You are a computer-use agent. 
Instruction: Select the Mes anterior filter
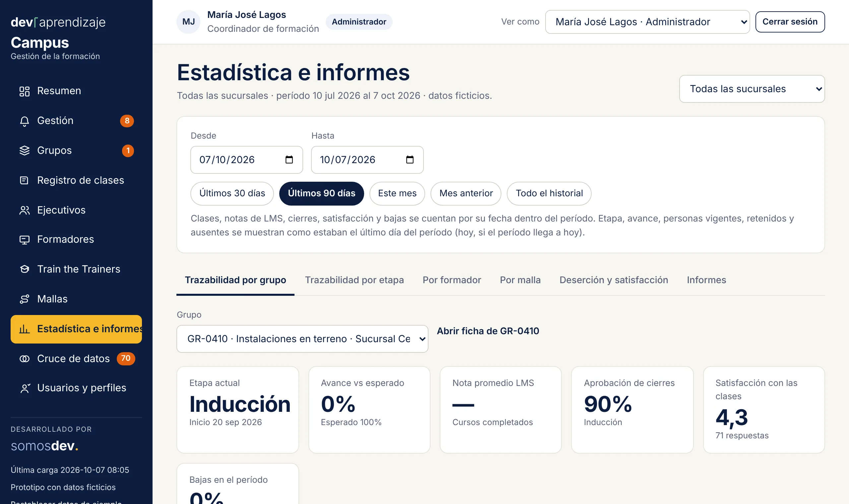coord(466,193)
